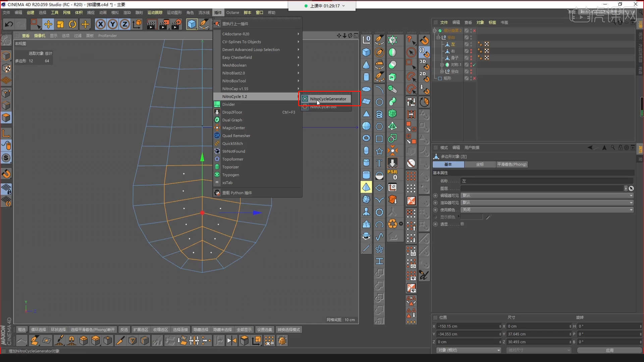The width and height of the screenshot is (644, 362).
Task: Toggle visibility dots for 鼻子 object
Action: click(x=471, y=58)
